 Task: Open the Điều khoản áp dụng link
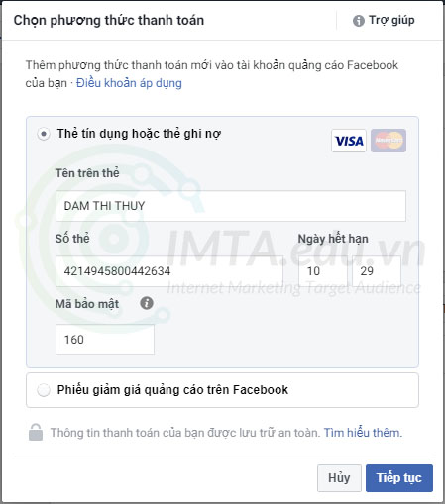click(x=129, y=83)
